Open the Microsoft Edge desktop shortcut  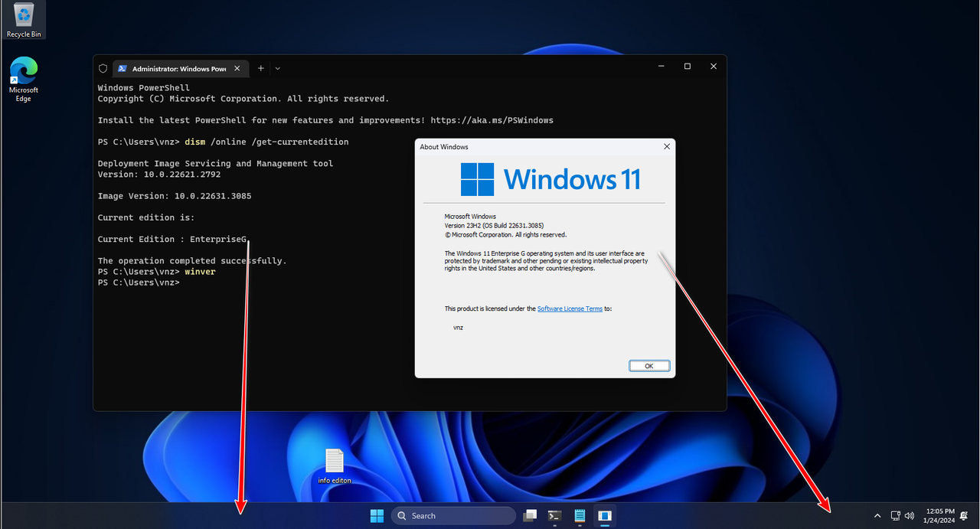[24, 79]
